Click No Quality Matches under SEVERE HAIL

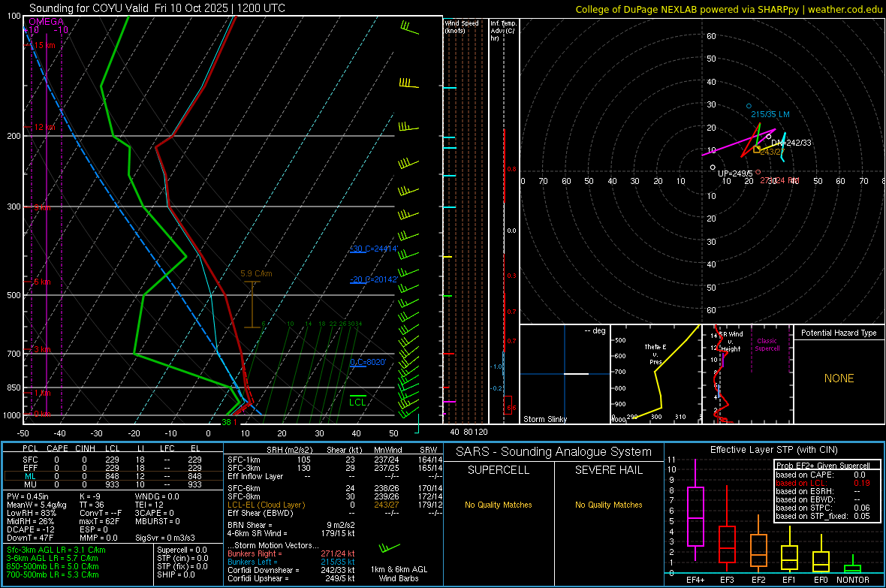(x=608, y=505)
